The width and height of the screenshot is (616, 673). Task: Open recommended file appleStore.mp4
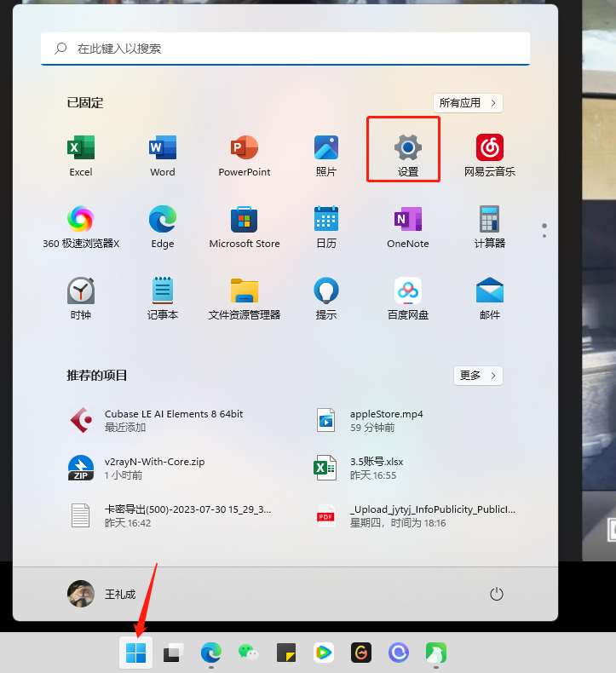coord(386,420)
